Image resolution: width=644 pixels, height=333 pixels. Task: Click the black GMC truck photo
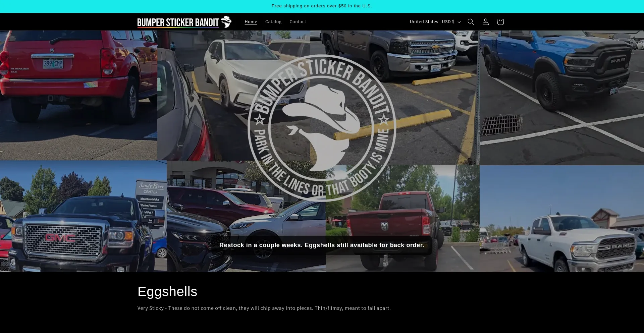[83, 216]
